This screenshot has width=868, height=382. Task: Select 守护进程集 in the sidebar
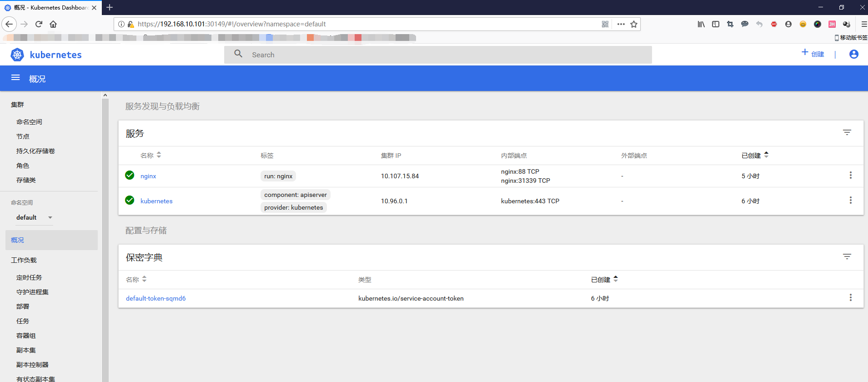(32, 292)
